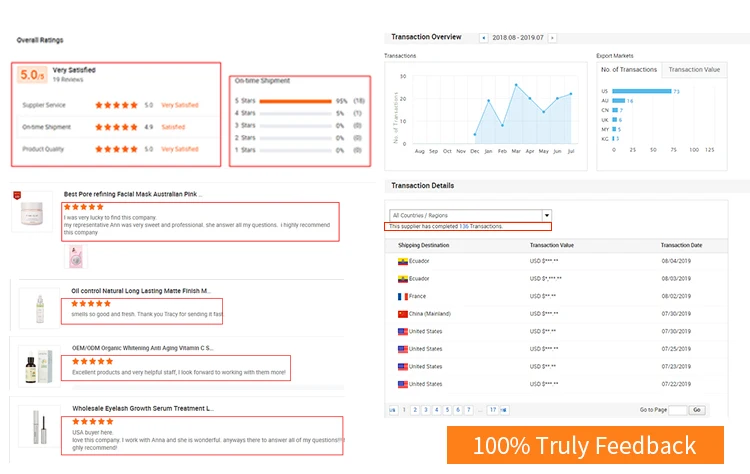
Task: Go to transaction page 4
Action: (x=436, y=410)
